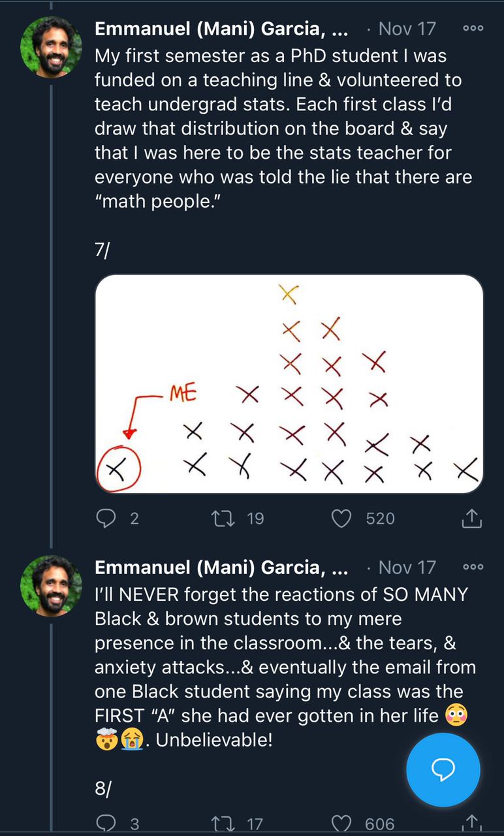Open reply on the 8/ tweet
The image size is (504, 836).
point(106,824)
